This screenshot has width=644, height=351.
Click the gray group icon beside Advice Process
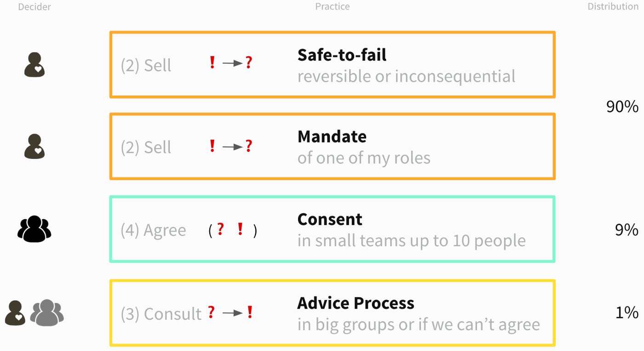pyautogui.click(x=47, y=312)
